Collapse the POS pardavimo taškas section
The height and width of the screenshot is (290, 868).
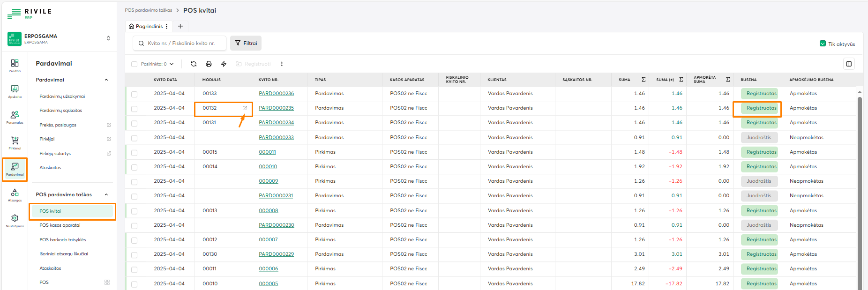106,194
